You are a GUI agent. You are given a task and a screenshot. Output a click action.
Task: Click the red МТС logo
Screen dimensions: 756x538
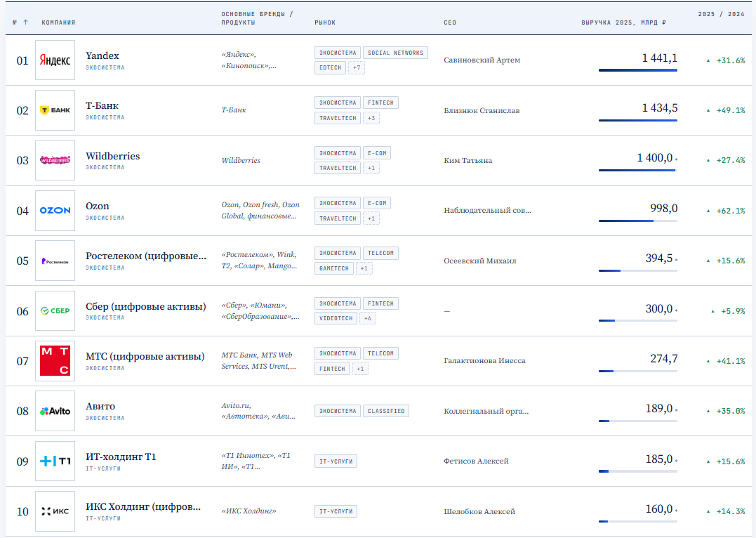[x=55, y=361]
